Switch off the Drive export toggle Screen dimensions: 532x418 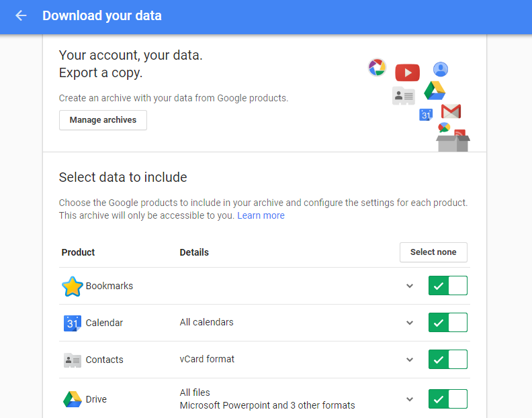[x=447, y=399]
